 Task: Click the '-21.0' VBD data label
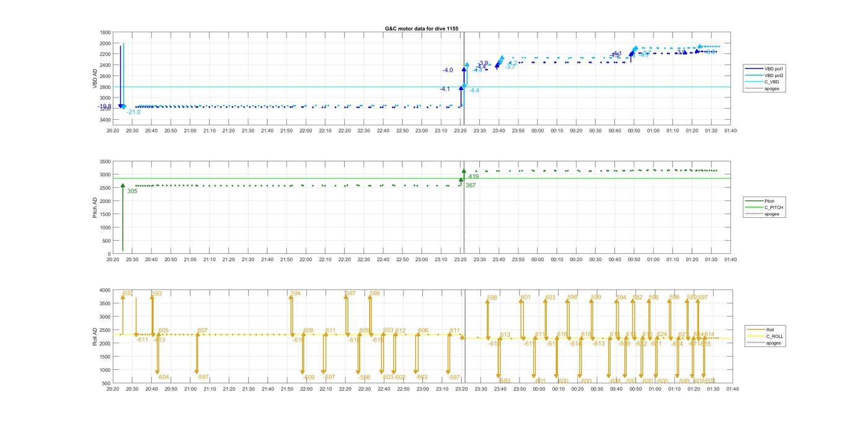(133, 112)
